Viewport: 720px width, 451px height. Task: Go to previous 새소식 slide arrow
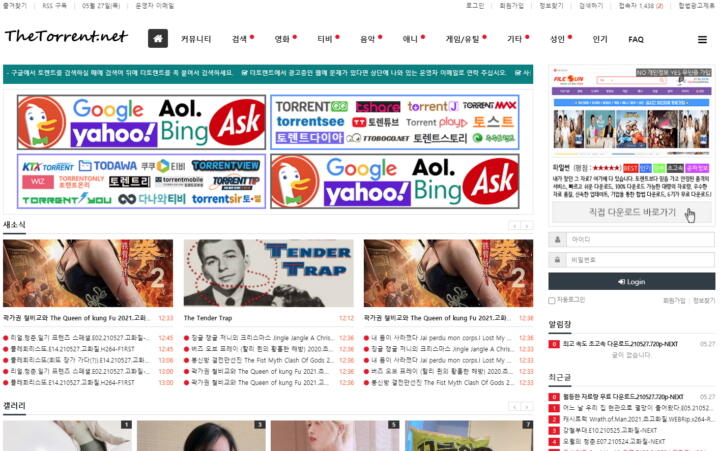[515, 226]
